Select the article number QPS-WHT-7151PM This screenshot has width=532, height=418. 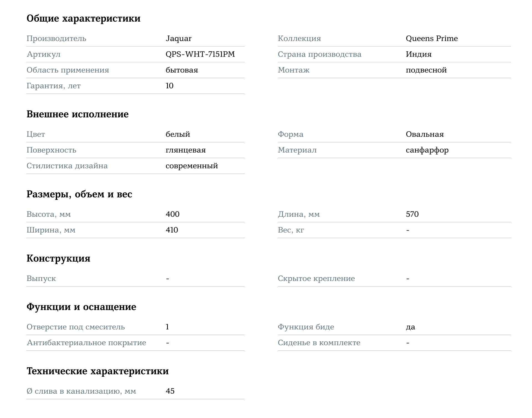click(x=200, y=54)
